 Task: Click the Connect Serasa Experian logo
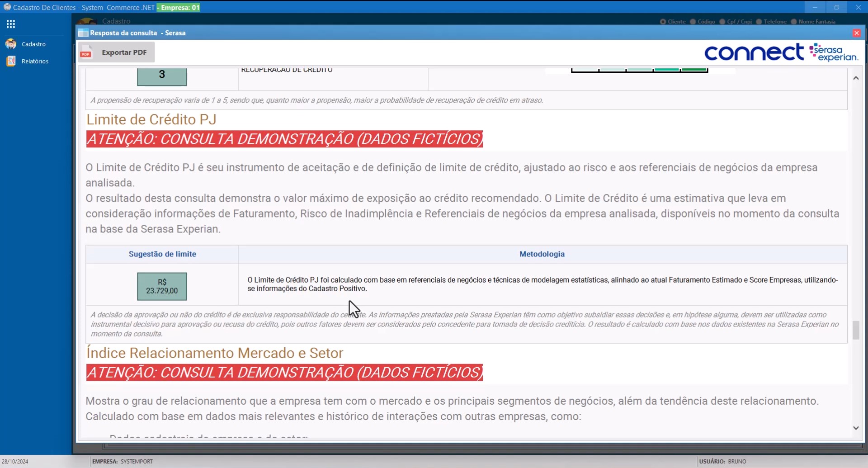point(781,52)
